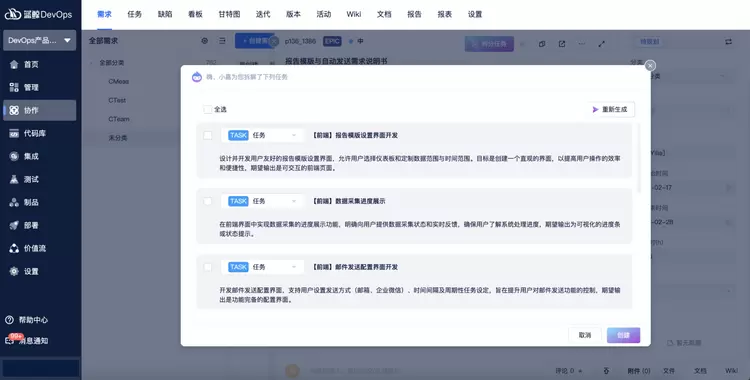Viewport: 750px width, 380px height.
Task: Click the EPIC tag beside p136_1386
Action: [332, 41]
